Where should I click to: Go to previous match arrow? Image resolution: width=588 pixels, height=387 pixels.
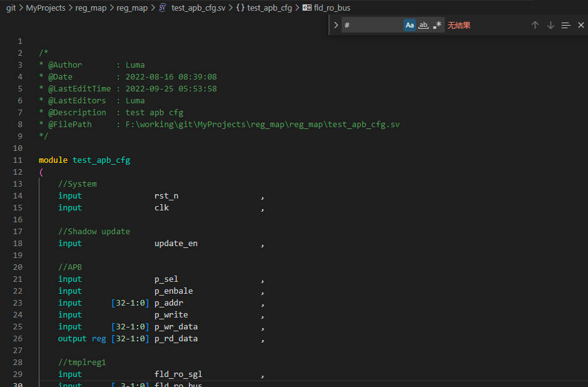535,25
